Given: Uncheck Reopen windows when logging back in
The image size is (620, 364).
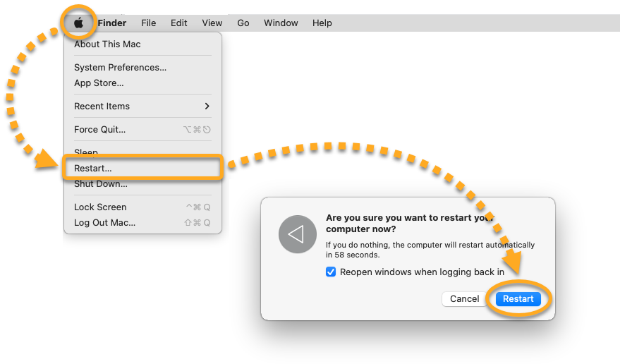Looking at the screenshot, I should [331, 272].
